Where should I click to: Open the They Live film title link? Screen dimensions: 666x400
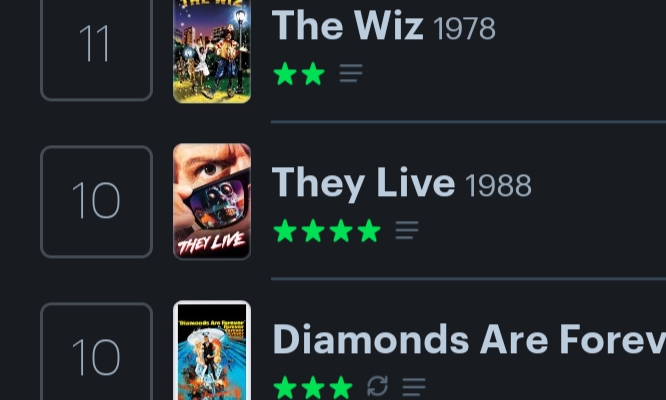click(x=363, y=183)
